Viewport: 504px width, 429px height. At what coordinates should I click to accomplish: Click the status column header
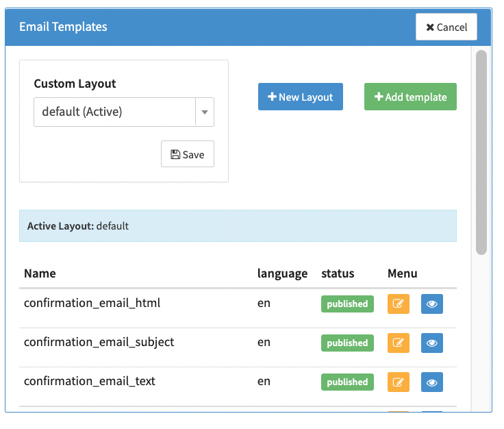338,273
